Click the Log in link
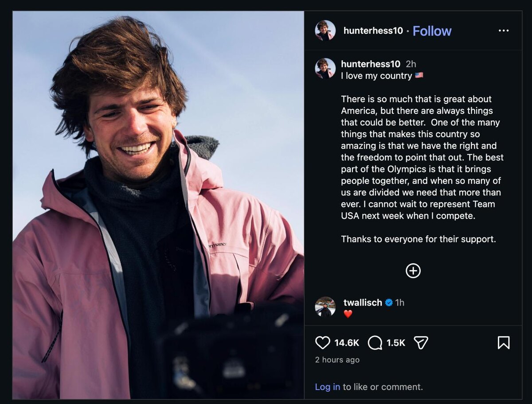 328,387
